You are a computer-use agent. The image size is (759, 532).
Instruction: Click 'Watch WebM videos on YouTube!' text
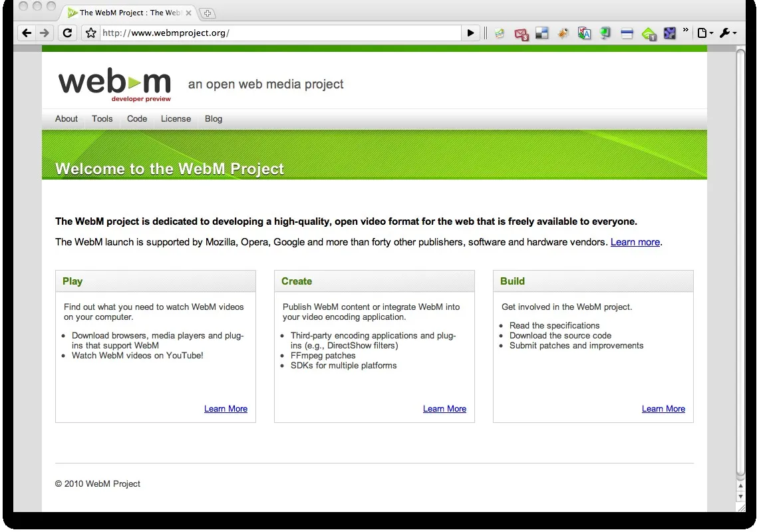pyautogui.click(x=138, y=355)
